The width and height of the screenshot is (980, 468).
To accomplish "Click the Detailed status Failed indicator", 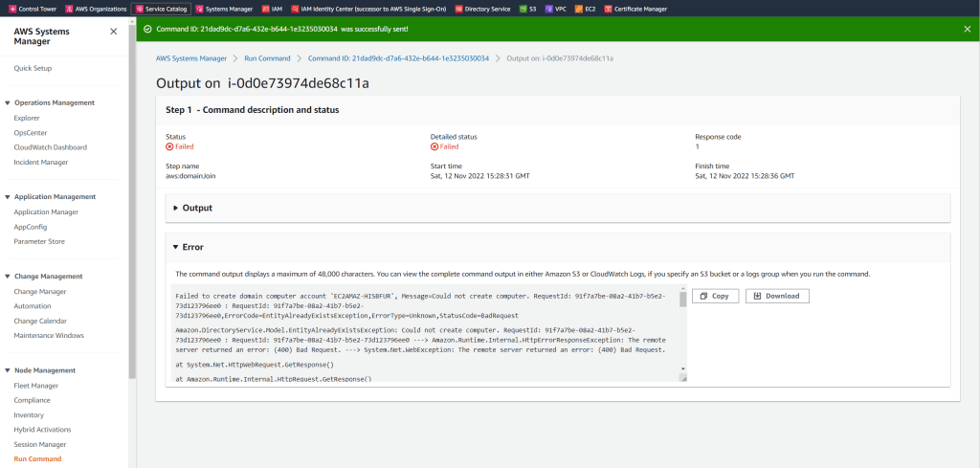I will 444,146.
